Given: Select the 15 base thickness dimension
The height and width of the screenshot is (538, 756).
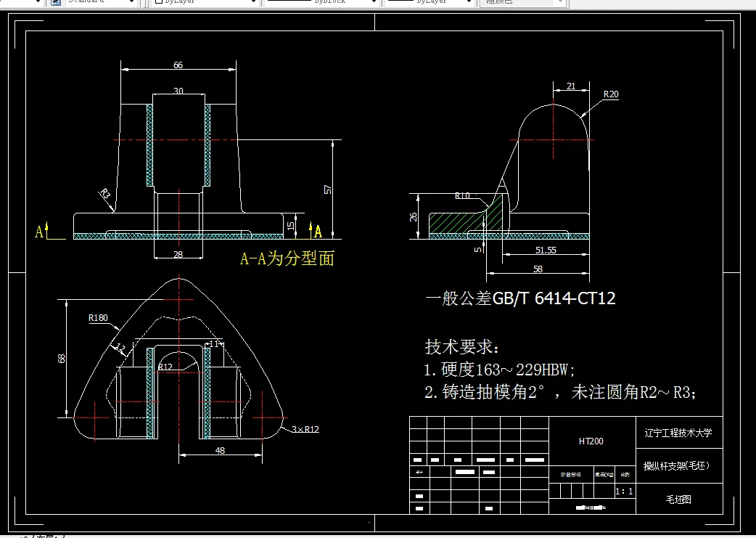Looking at the screenshot, I should [290, 225].
